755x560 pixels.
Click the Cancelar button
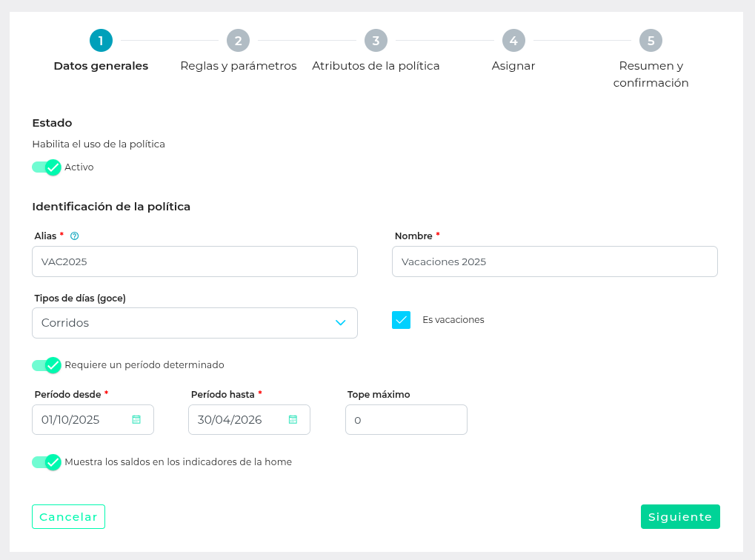[68, 517]
